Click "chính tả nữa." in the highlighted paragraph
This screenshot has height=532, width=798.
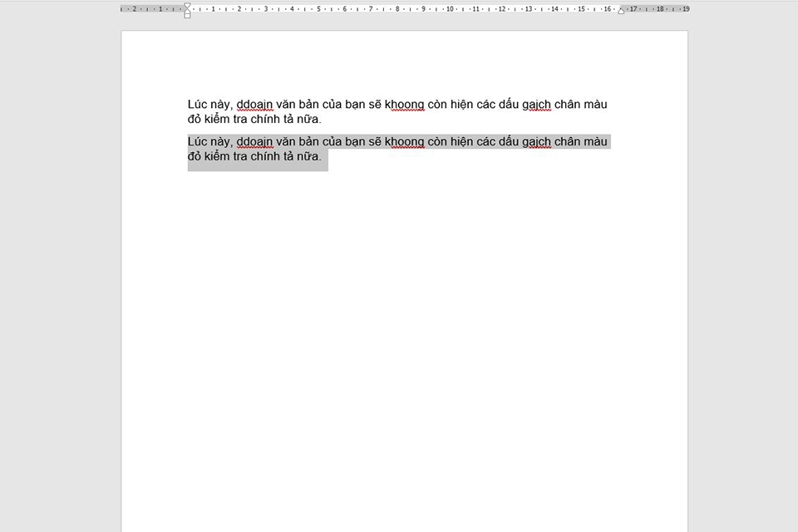[285, 156]
